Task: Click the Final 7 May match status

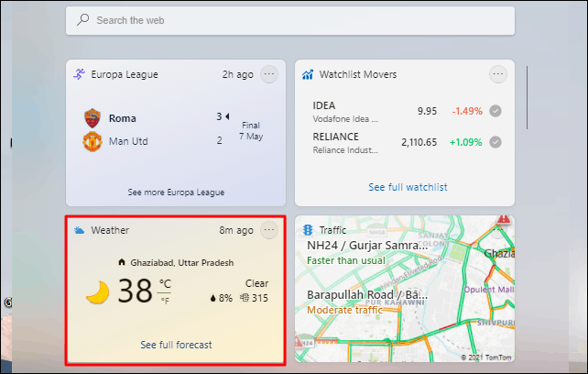Action: 251,131
